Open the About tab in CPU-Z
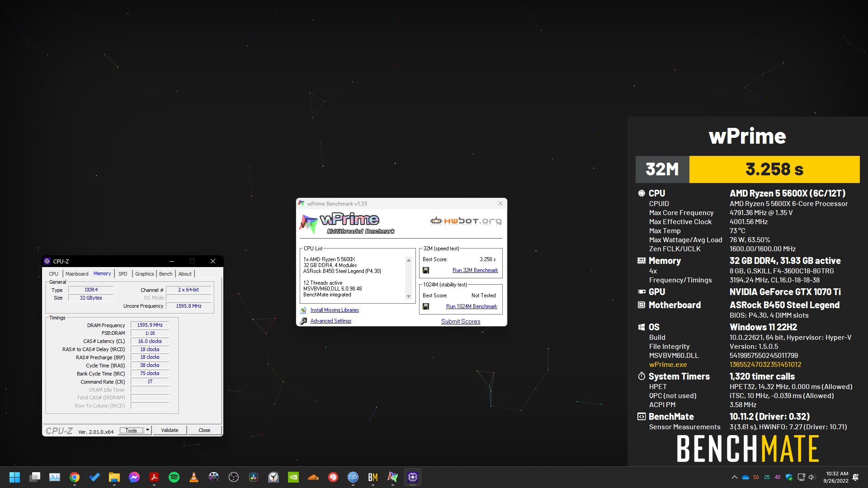 185,274
